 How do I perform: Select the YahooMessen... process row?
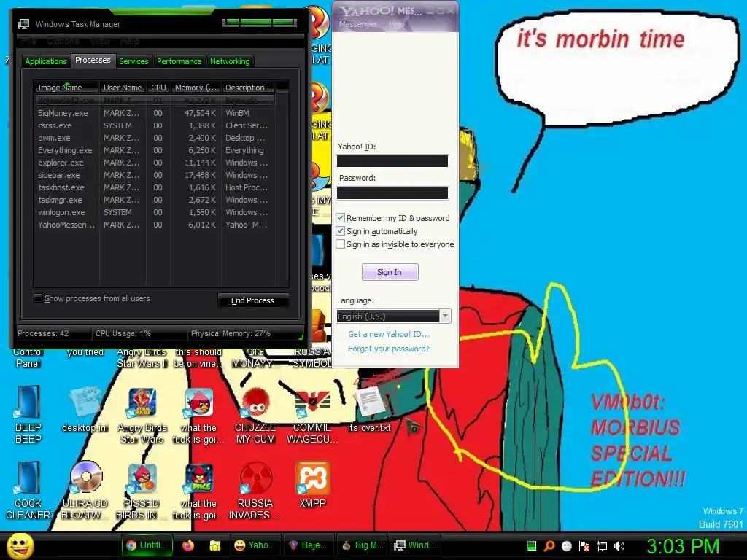(x=155, y=225)
